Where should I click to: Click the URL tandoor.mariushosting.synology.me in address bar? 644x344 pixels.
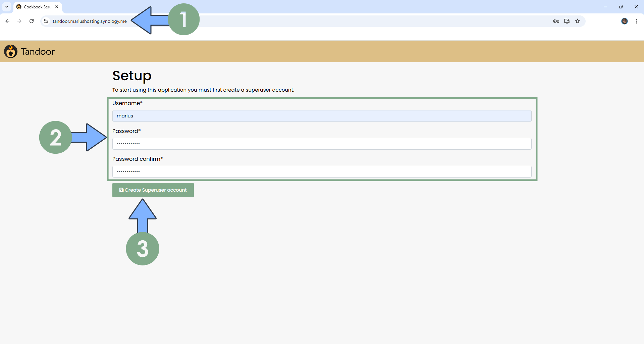click(x=90, y=21)
